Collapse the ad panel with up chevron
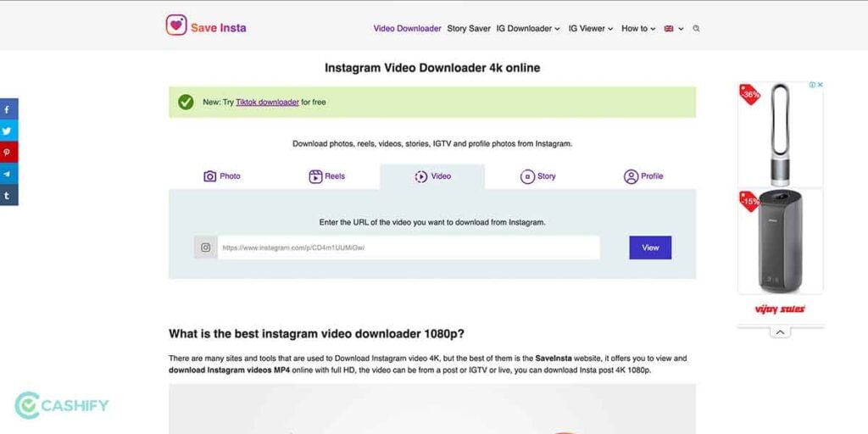Viewport: 868px width, 434px height. [780, 332]
